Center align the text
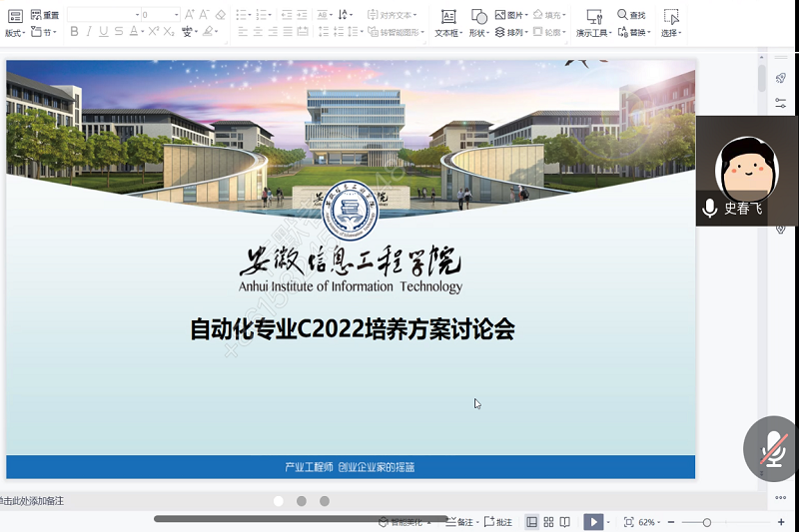The height and width of the screenshot is (532, 799). click(258, 32)
